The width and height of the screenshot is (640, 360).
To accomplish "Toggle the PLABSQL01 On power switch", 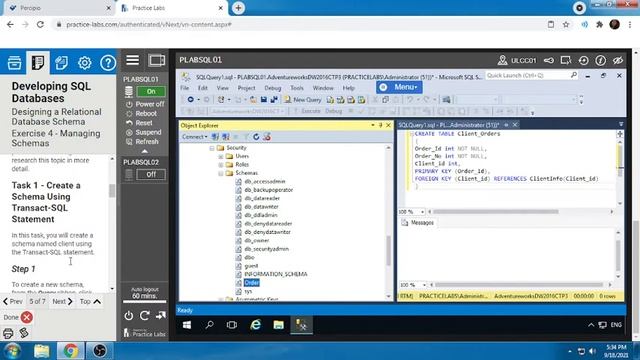I will point(151,91).
